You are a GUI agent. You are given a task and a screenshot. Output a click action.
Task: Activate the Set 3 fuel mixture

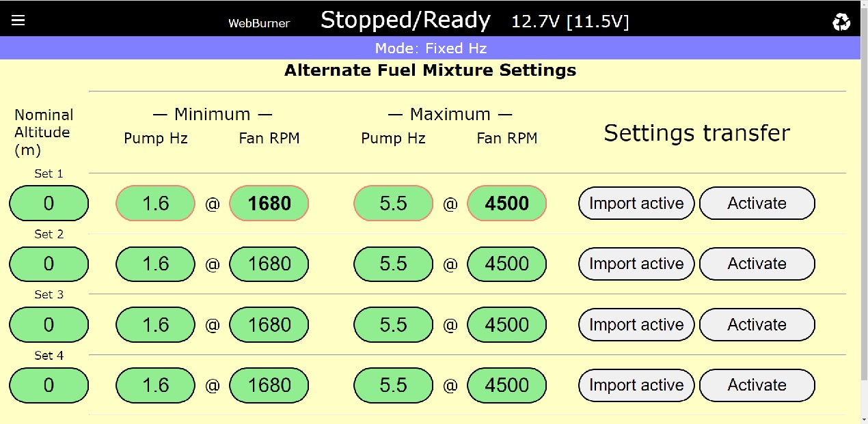(x=757, y=325)
